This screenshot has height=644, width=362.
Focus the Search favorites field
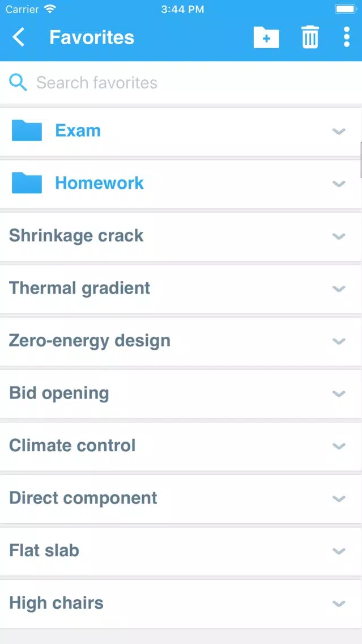pos(181,83)
